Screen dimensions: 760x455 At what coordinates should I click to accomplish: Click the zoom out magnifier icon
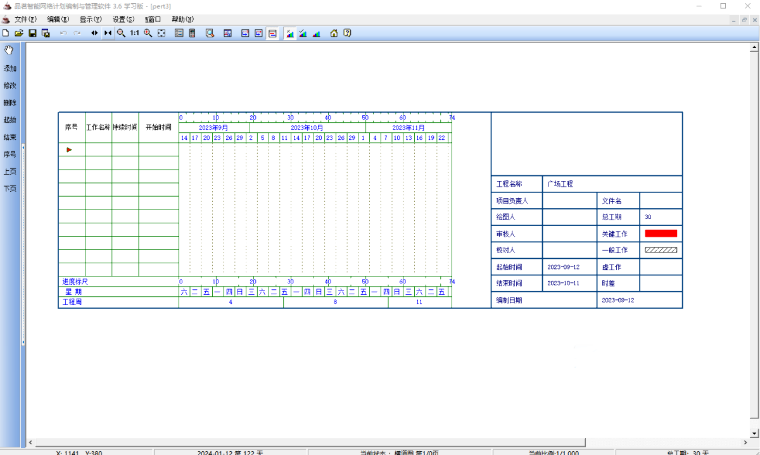(x=121, y=33)
